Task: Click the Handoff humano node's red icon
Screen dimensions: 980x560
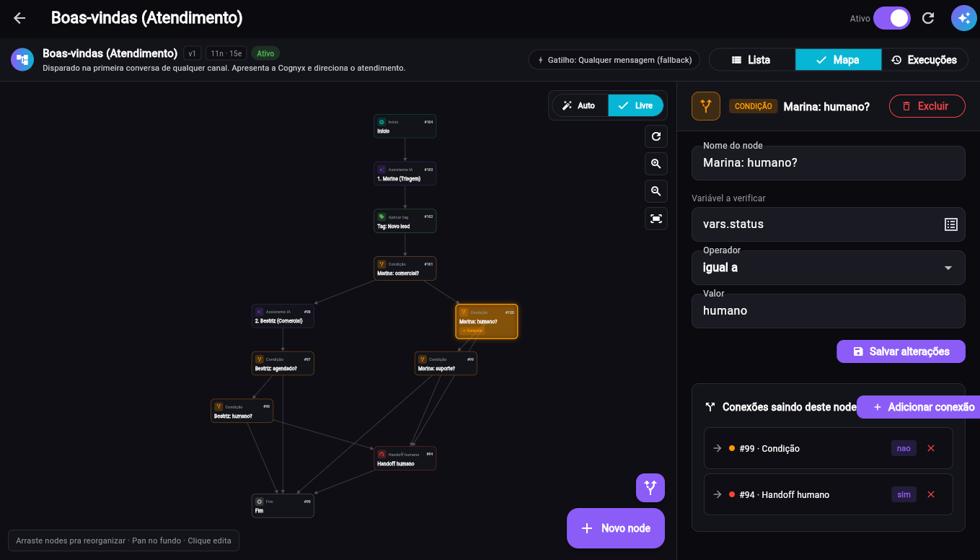Action: (x=381, y=454)
